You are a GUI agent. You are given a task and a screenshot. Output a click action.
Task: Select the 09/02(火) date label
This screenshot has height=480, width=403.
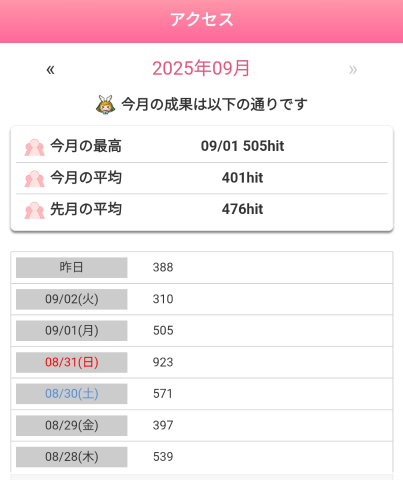pos(72,299)
